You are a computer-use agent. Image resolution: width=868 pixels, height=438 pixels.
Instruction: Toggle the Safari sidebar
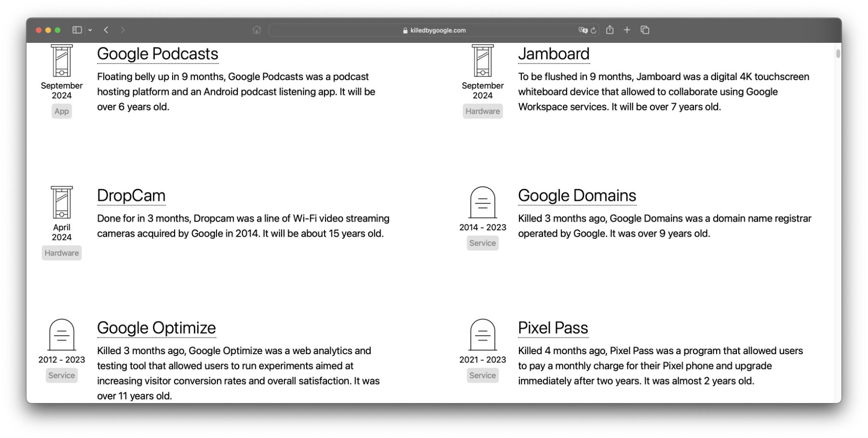click(x=77, y=30)
